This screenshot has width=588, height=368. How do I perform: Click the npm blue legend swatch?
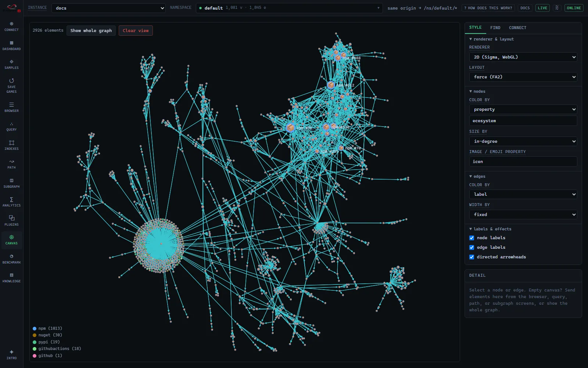pyautogui.click(x=35, y=329)
